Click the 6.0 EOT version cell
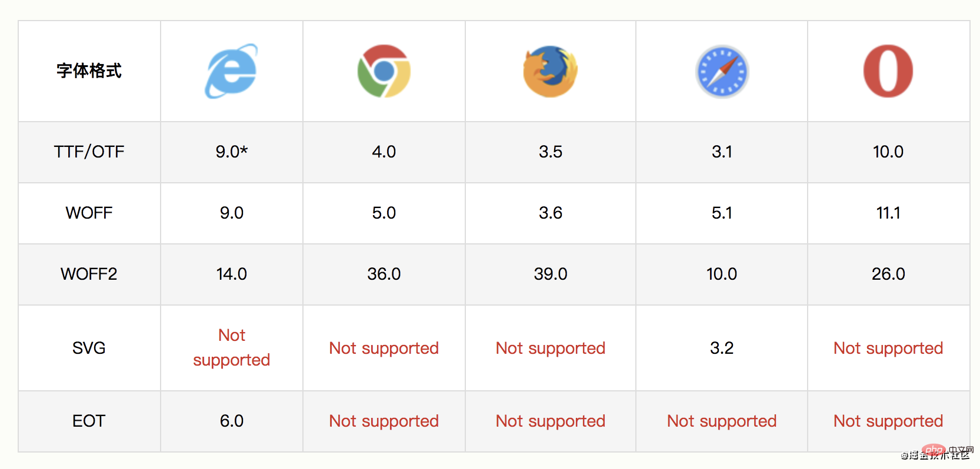The height and width of the screenshot is (469, 980). pyautogui.click(x=232, y=421)
